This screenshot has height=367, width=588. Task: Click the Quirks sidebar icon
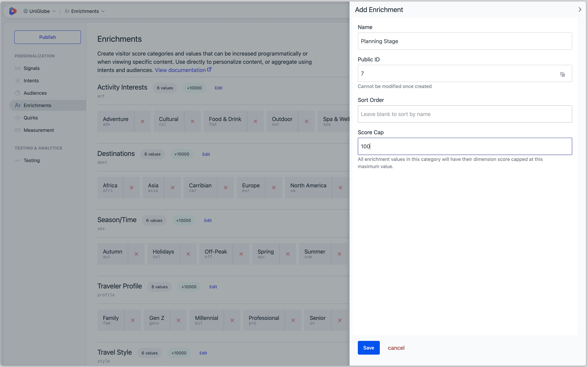point(18,118)
